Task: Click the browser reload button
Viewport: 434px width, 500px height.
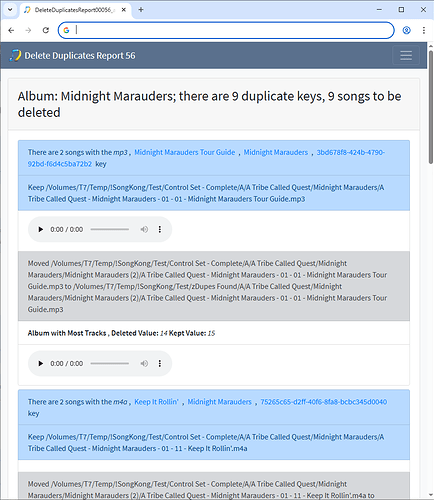Action: coord(46,30)
